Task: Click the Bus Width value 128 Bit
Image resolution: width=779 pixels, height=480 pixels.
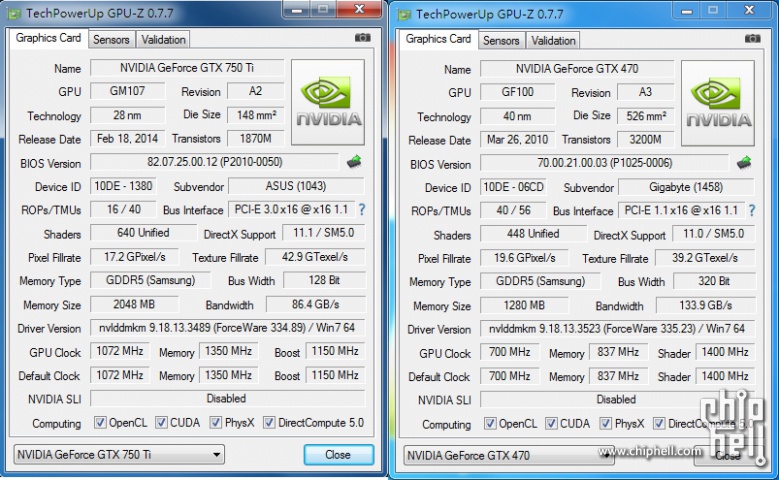Action: coord(324,280)
